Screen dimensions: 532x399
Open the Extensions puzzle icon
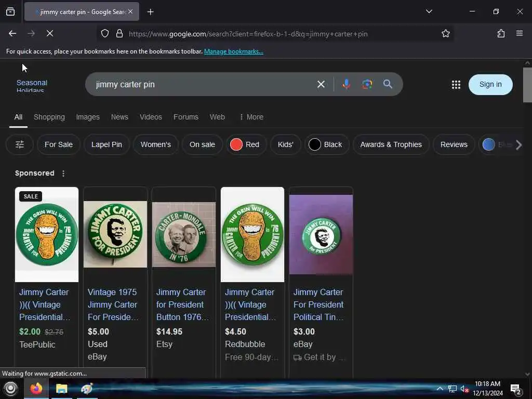[x=501, y=33]
